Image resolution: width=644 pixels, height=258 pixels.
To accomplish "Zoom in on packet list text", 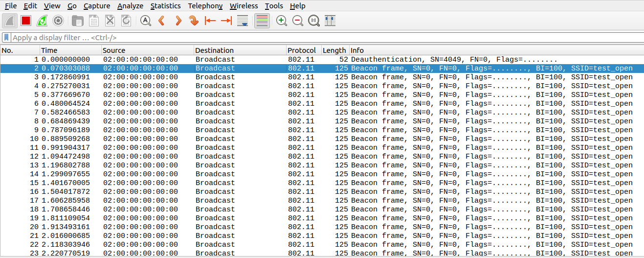I will [x=282, y=21].
